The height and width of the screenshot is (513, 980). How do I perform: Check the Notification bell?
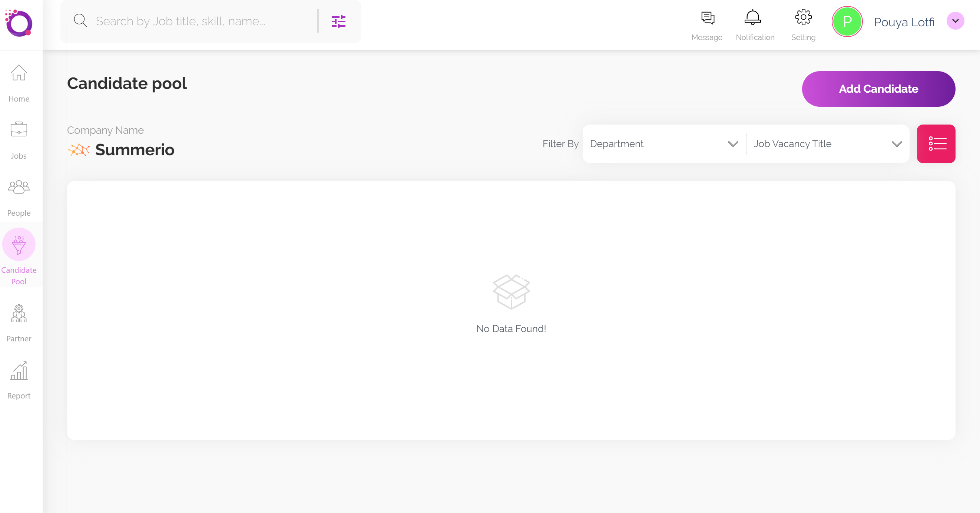pyautogui.click(x=752, y=17)
